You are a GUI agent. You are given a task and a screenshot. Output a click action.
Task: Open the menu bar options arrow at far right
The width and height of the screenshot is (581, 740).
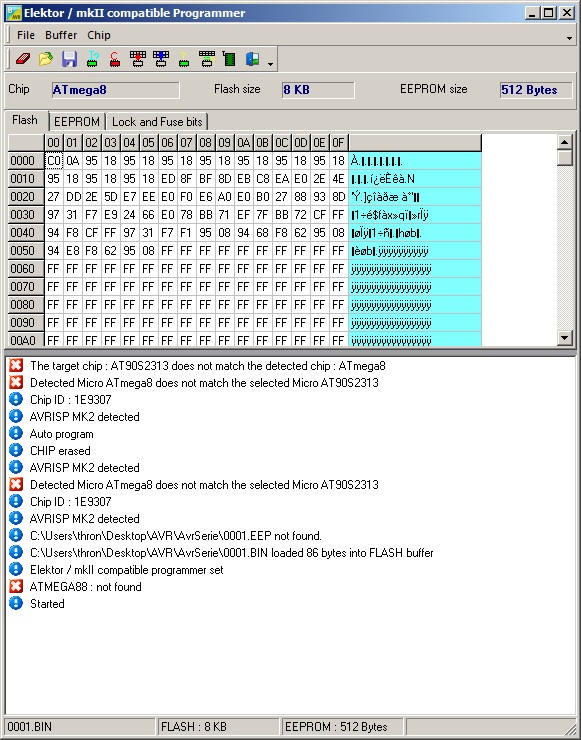click(569, 38)
